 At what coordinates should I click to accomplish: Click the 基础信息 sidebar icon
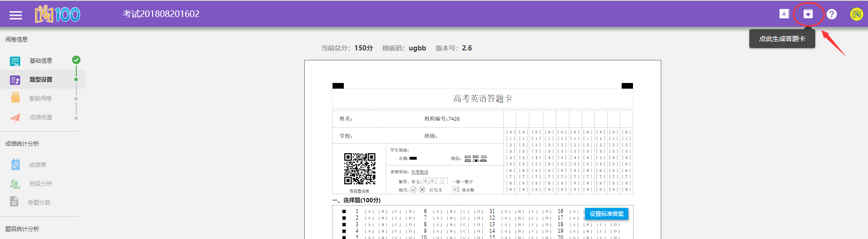tap(15, 61)
